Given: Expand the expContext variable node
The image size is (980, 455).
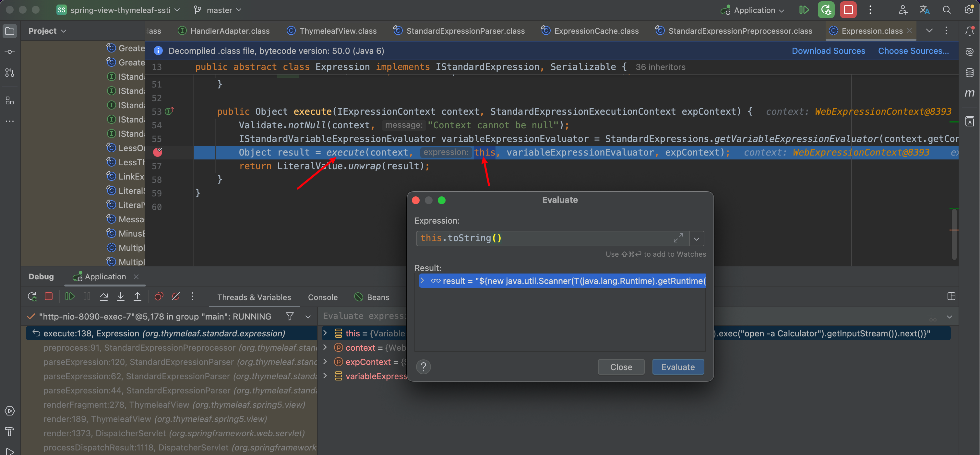Looking at the screenshot, I should (325, 362).
